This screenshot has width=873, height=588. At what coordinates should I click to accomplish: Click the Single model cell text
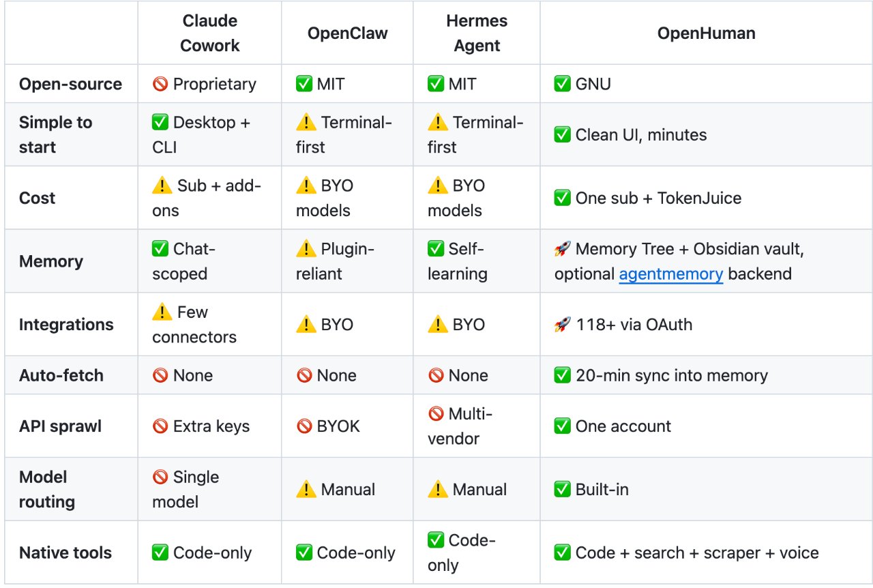[186, 489]
